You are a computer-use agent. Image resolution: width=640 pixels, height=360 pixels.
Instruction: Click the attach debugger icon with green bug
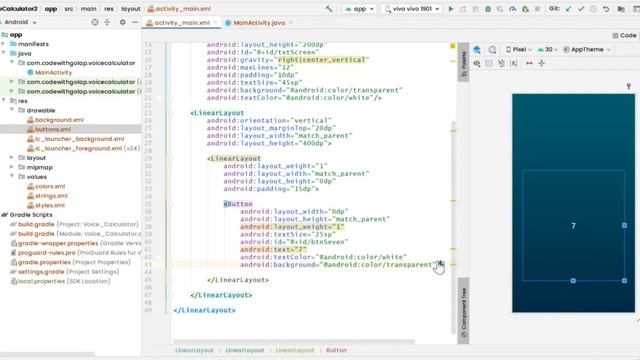click(x=525, y=9)
